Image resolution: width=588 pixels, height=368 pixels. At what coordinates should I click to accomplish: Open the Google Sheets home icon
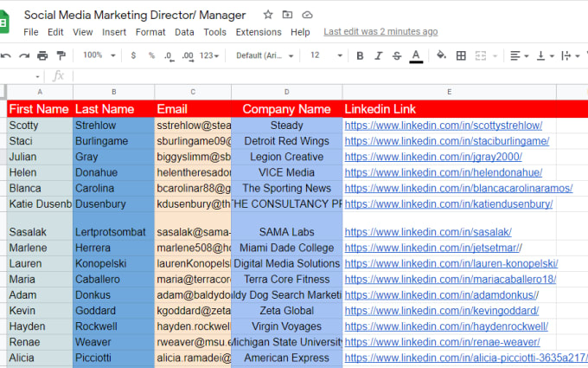tap(3, 22)
